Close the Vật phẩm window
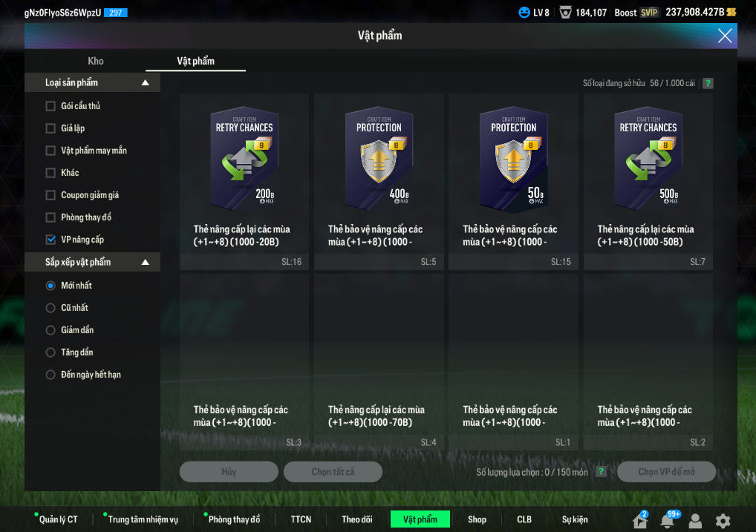Screen dimensions: 756x532 coord(725,36)
